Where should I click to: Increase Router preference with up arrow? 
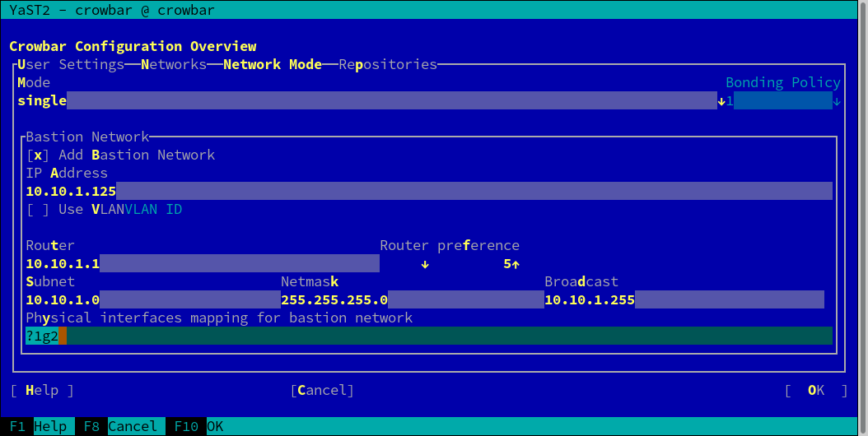(x=516, y=264)
